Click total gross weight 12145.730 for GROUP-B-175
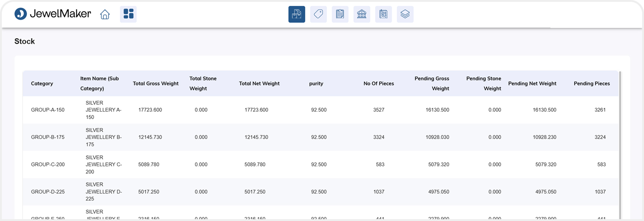Image resolution: width=644 pixels, height=221 pixels. click(x=150, y=137)
